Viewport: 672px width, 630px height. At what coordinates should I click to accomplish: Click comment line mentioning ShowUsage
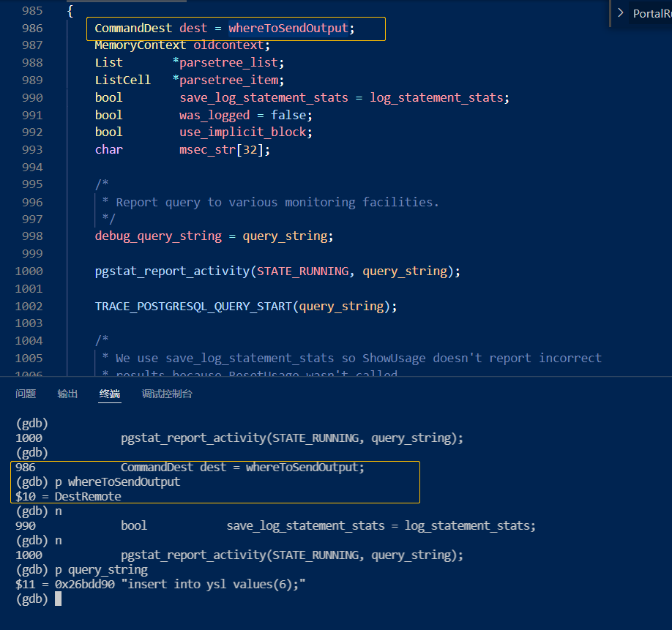click(358, 358)
